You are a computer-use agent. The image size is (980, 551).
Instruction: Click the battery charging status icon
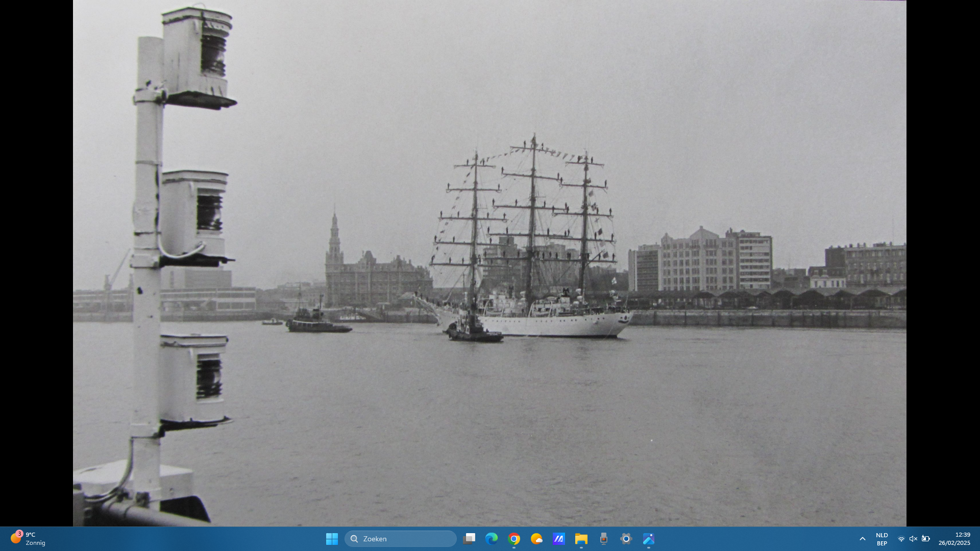(925, 539)
